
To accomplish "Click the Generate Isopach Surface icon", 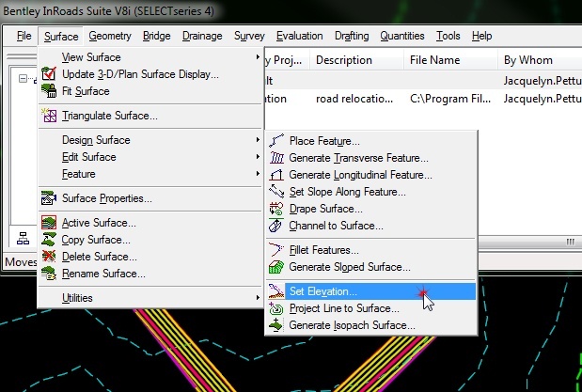I will click(x=276, y=325).
